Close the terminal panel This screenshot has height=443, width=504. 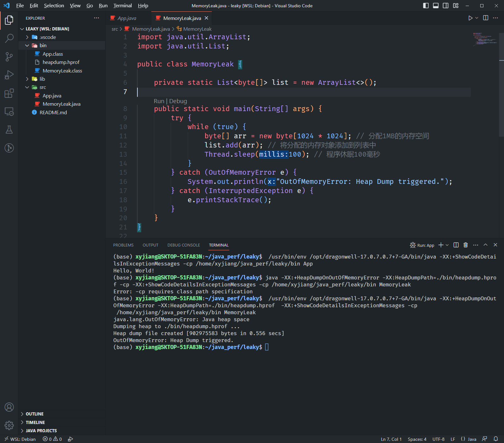pos(495,245)
